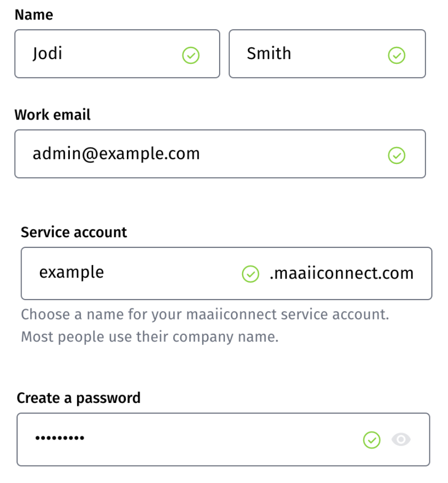Click the green checkmark in password field
448x483 pixels.
pyautogui.click(x=371, y=440)
